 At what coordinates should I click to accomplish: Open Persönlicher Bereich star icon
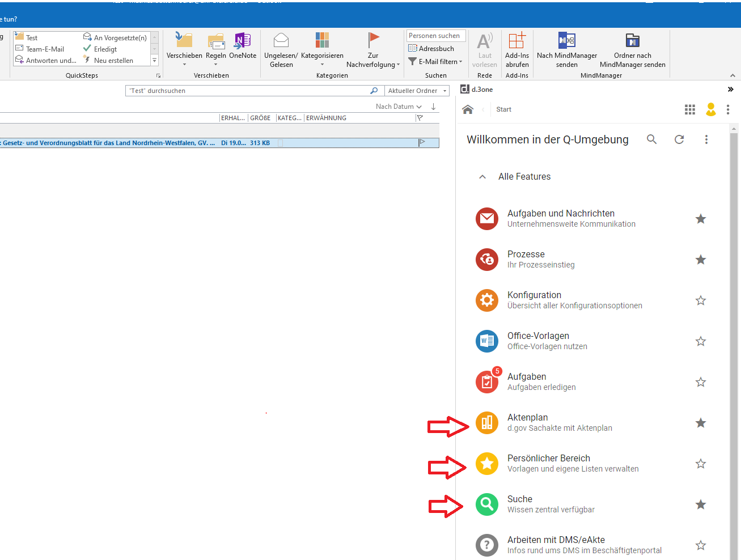point(487,464)
